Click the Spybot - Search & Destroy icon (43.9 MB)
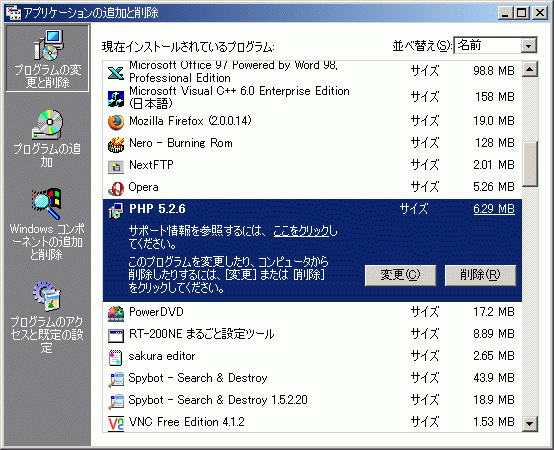Viewport: 554px width, 450px height. [x=116, y=379]
